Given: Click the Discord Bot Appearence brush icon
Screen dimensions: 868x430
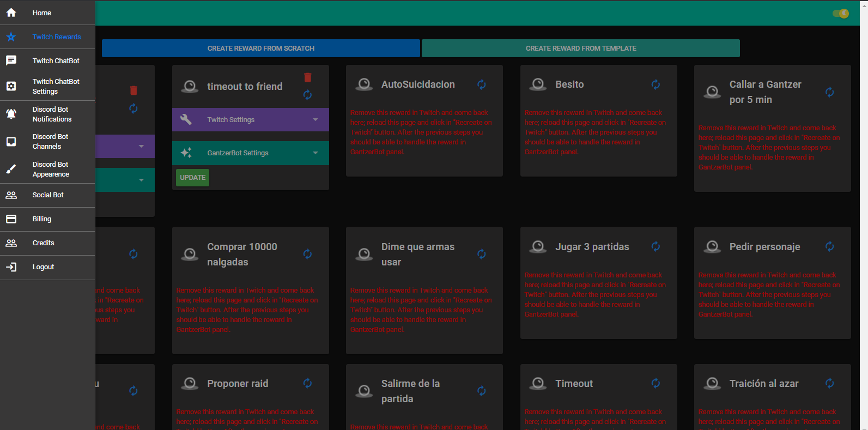Looking at the screenshot, I should (11, 169).
